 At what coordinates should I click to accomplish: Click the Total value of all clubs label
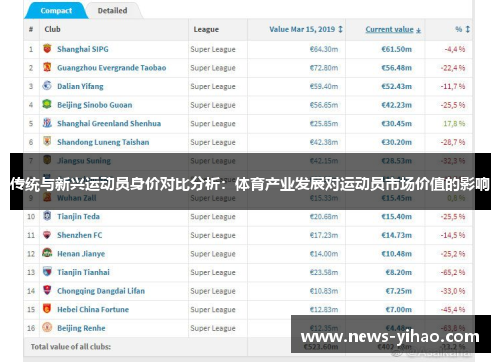[71, 347]
